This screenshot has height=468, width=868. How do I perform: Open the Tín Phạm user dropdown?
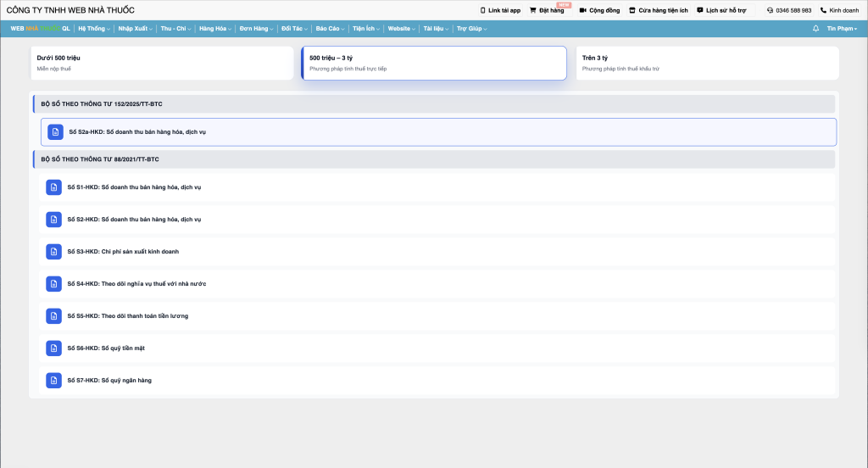coord(841,28)
